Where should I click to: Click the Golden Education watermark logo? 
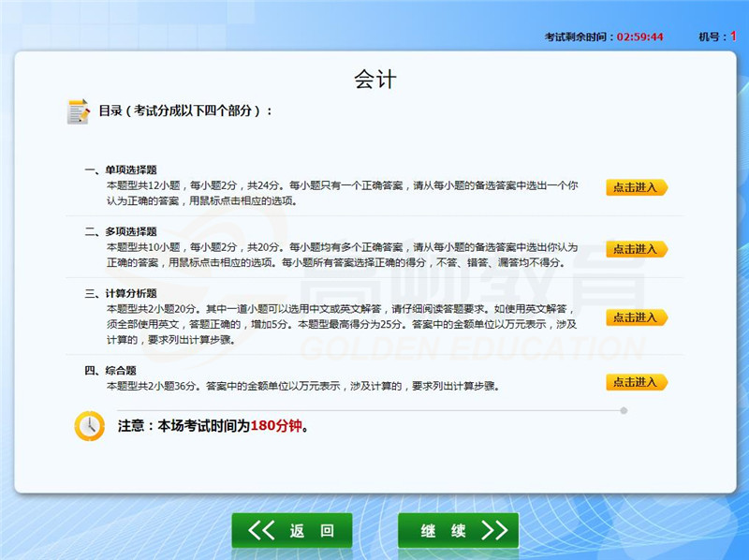pyautogui.click(x=421, y=290)
